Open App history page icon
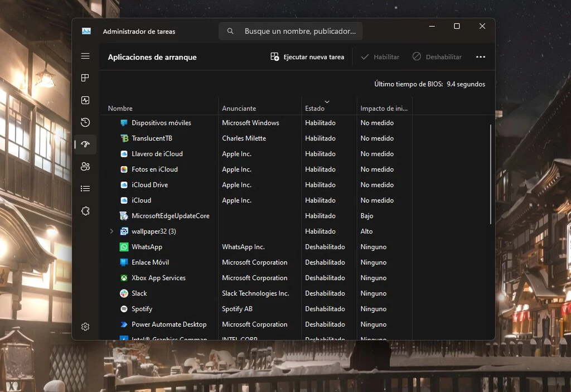The width and height of the screenshot is (571, 392). 85,122
